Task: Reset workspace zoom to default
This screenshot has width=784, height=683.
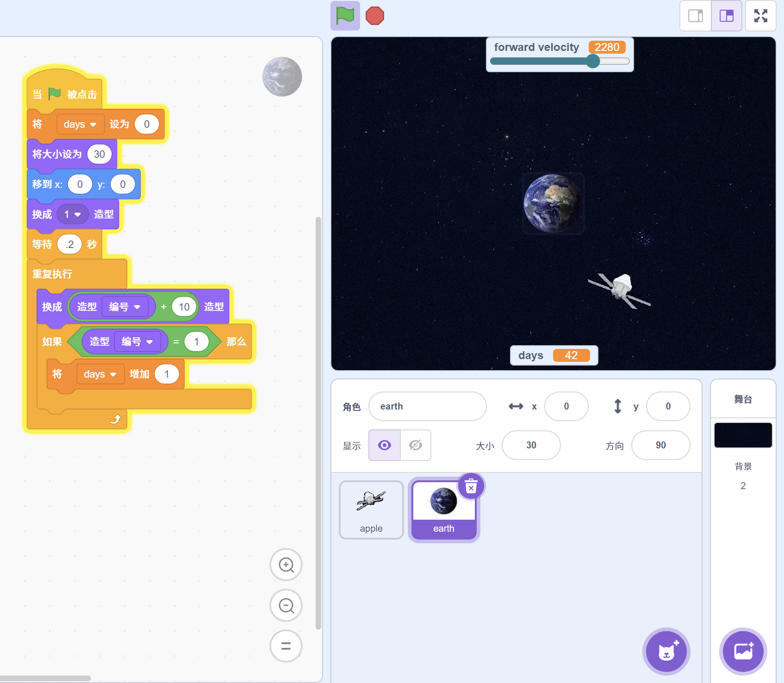Action: click(x=286, y=646)
